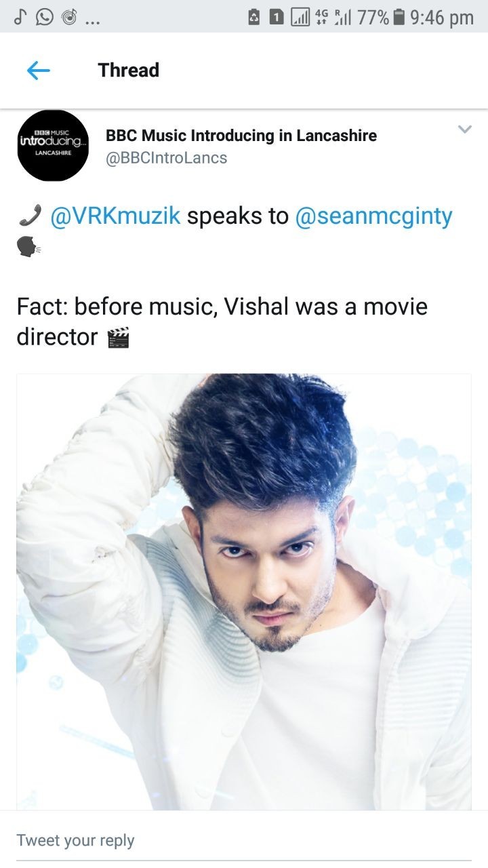Tap the recycle-style status icon
The height and width of the screenshot is (868, 488).
[x=255, y=18]
